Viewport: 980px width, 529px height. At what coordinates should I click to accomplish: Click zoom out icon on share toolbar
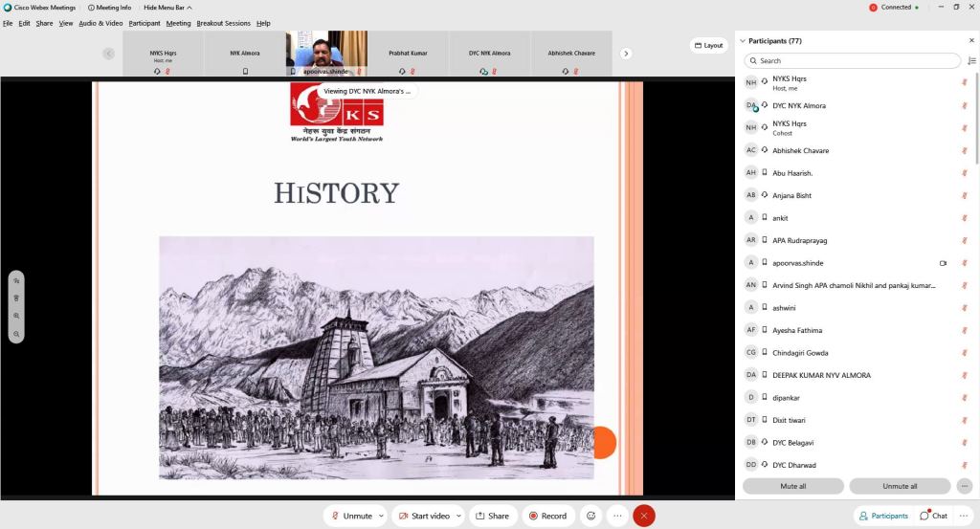tap(16, 334)
